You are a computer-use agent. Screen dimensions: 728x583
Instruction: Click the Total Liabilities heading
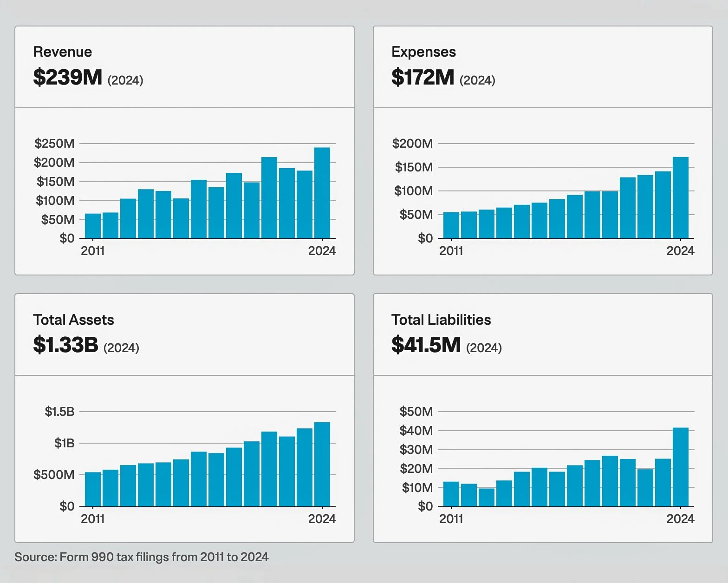pos(441,320)
